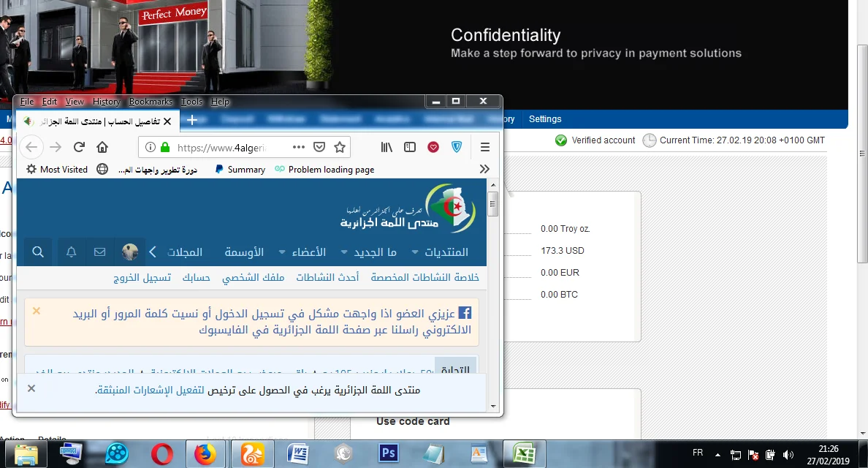
Task: Show the Firefox sidebar panel
Action: pyautogui.click(x=410, y=147)
